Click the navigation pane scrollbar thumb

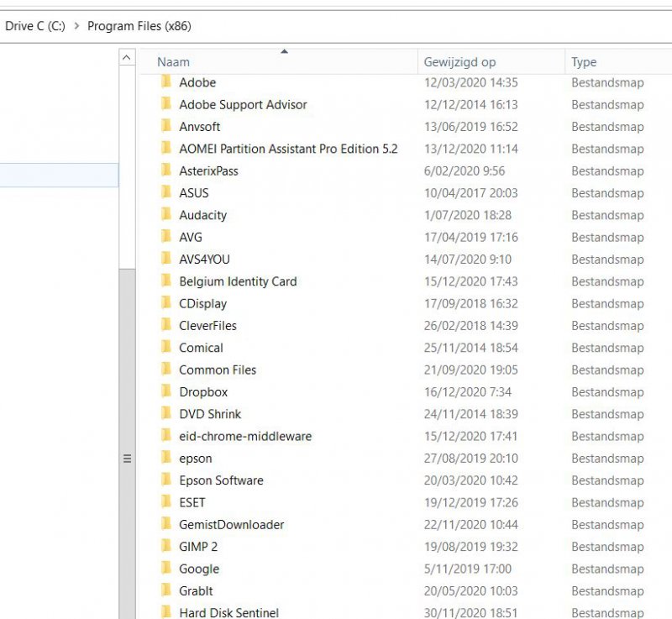[x=127, y=458]
